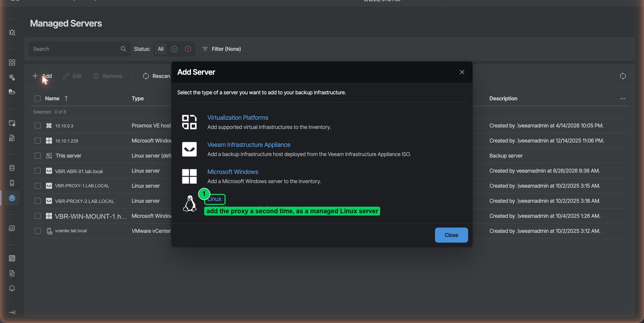Click the search magnifier icon
Screen dimensions: 644x323
coord(123,49)
